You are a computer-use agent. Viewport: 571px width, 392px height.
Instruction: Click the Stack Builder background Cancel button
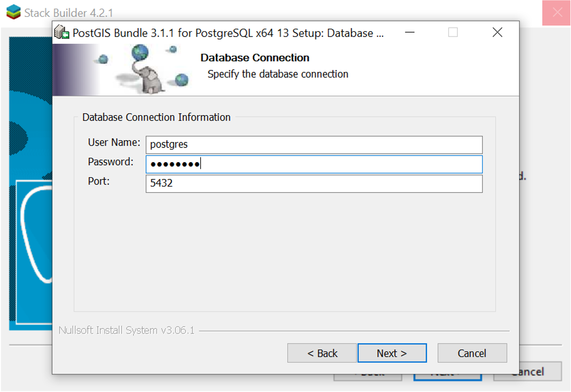[x=528, y=372]
